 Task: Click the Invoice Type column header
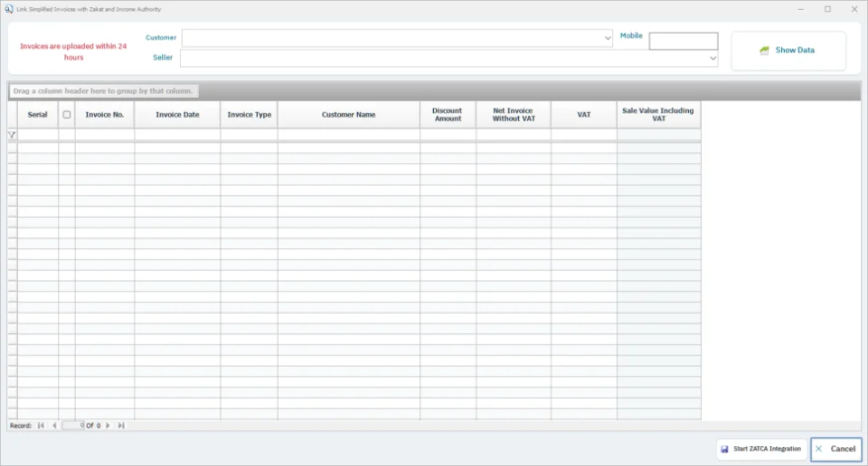pos(250,115)
